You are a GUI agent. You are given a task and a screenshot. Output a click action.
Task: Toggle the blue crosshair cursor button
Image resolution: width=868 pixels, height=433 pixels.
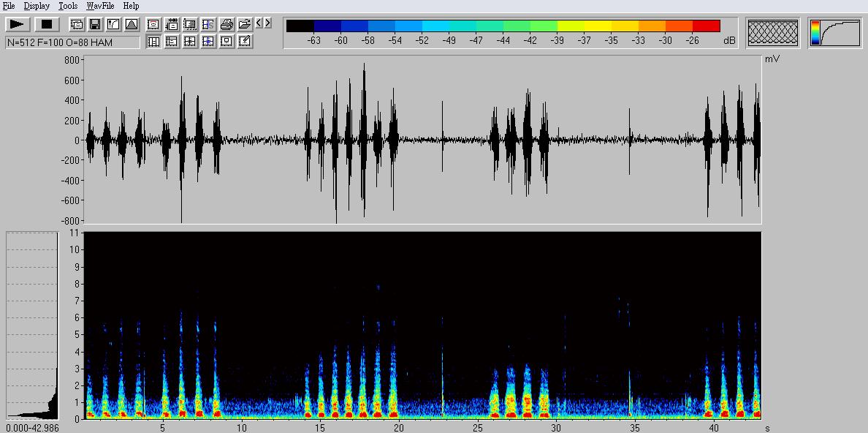[208, 42]
